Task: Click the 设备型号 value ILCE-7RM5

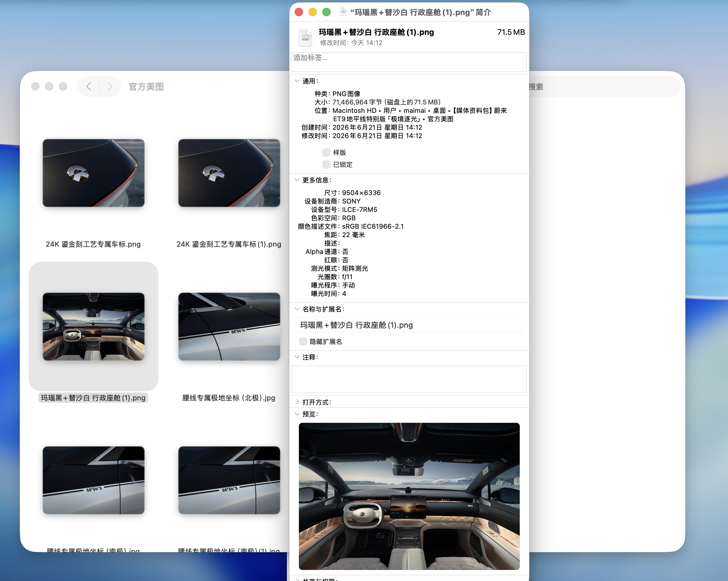Action: (359, 210)
